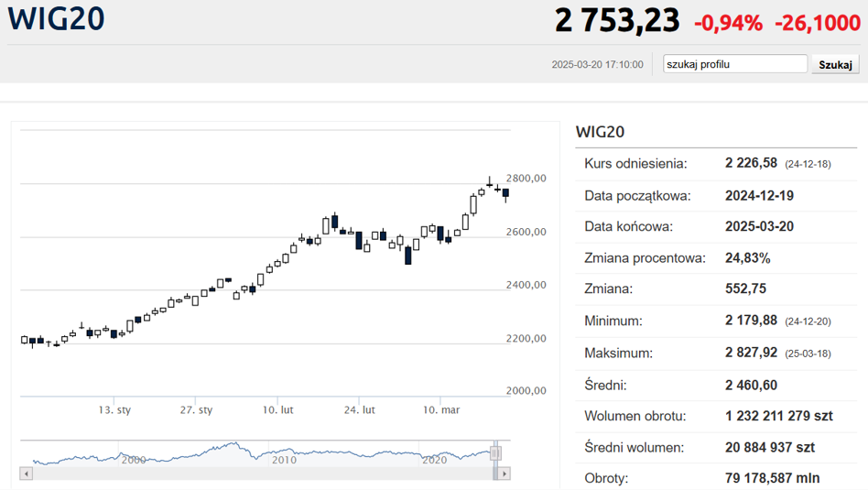This screenshot has width=868, height=490.
Task: Click the 2020 marker in navigator timeline
Action: click(435, 460)
